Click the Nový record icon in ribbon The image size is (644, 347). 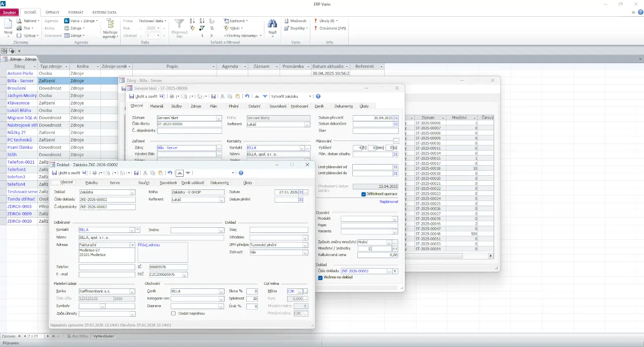(x=8, y=24)
